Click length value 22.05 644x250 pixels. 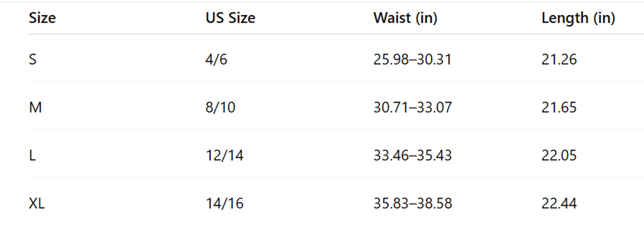click(x=559, y=155)
